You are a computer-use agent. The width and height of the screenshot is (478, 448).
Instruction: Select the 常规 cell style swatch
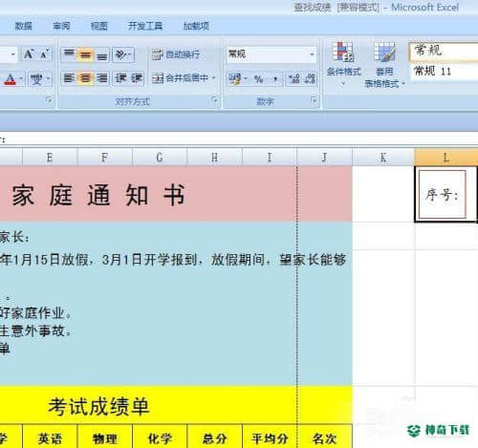click(444, 51)
